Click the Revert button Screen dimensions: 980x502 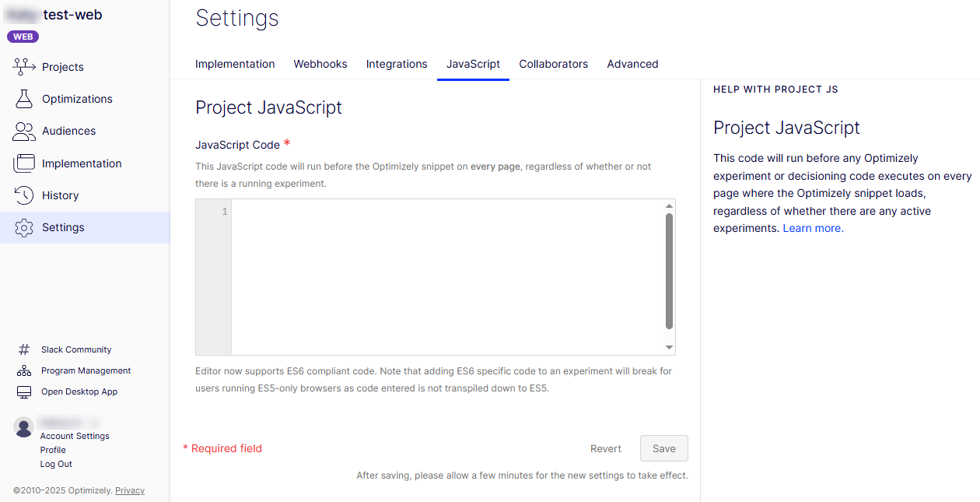tap(606, 448)
